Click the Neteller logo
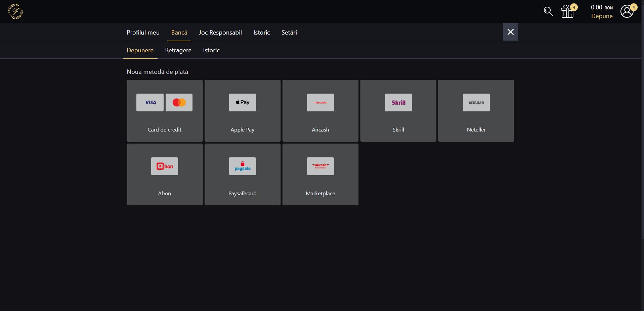The image size is (644, 311). [x=476, y=102]
